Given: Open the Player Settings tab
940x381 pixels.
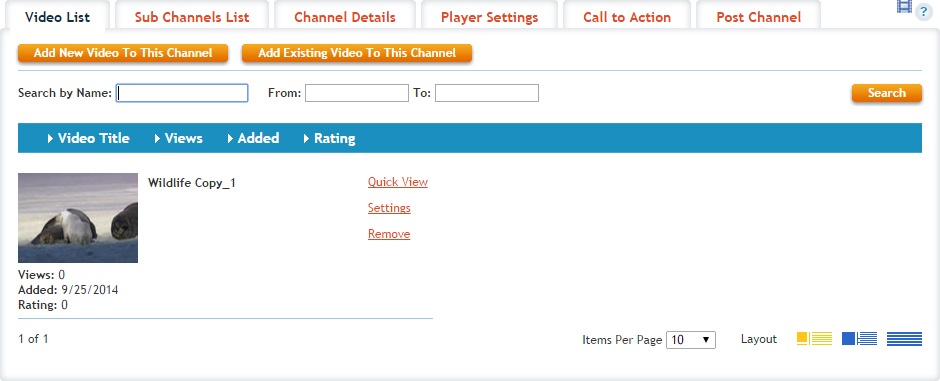Looking at the screenshot, I should 489,17.
